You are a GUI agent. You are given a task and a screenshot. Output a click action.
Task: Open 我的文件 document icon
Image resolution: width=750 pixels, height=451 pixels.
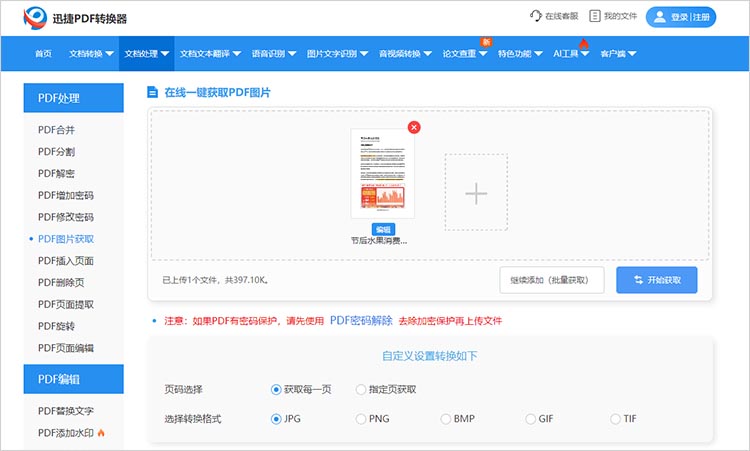click(x=595, y=16)
